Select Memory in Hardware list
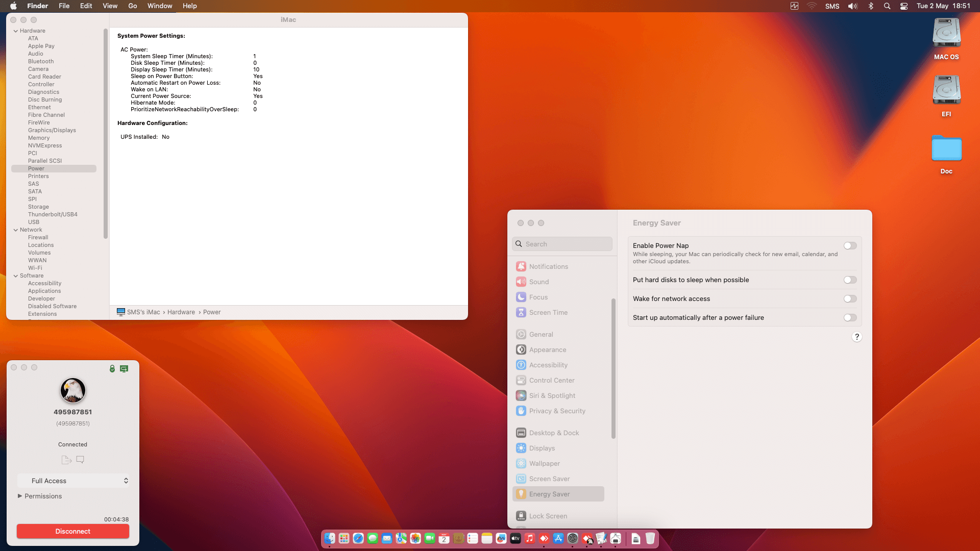The width and height of the screenshot is (980, 551). click(39, 138)
